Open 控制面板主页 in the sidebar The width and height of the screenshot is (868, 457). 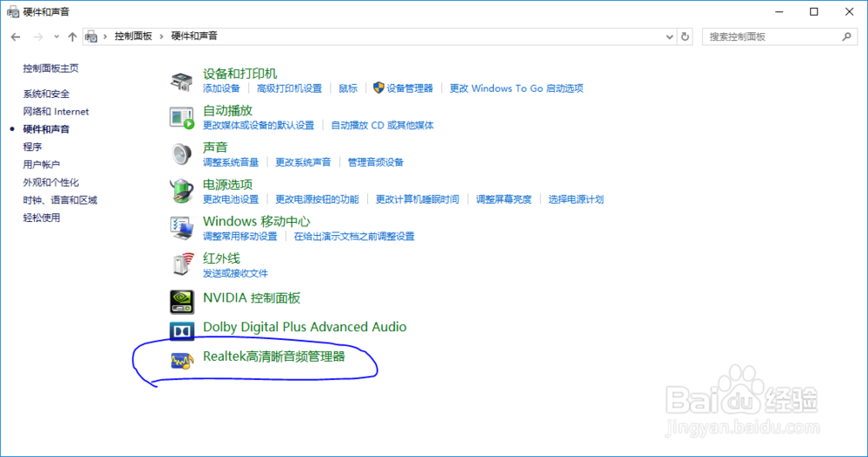coord(51,68)
